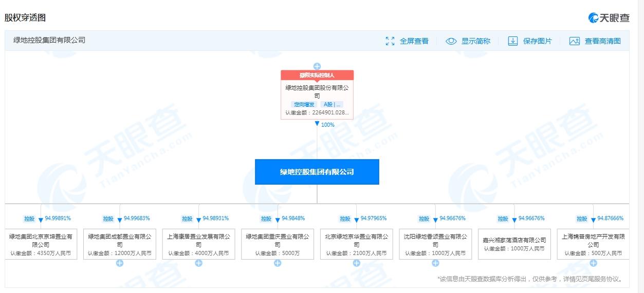Click the 94.87666% percentage label
Viewport: 644px width, 293px height.
(611, 218)
